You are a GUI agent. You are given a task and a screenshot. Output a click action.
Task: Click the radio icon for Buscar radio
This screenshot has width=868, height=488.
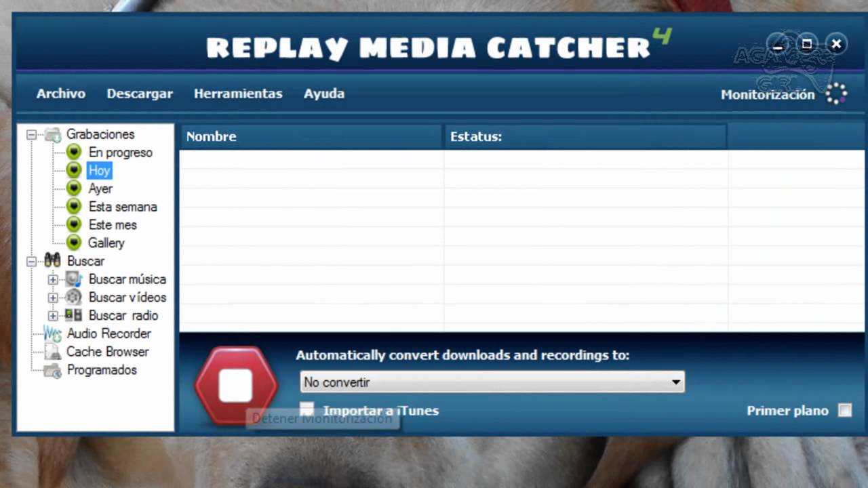tap(74, 315)
